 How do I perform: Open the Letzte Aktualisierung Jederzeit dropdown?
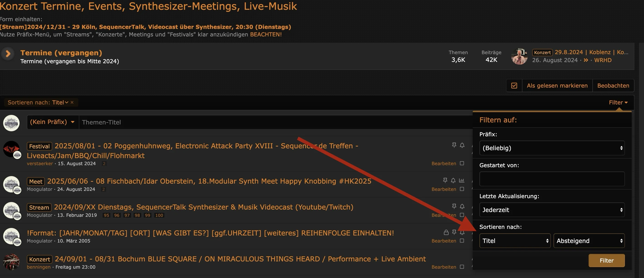(x=552, y=210)
